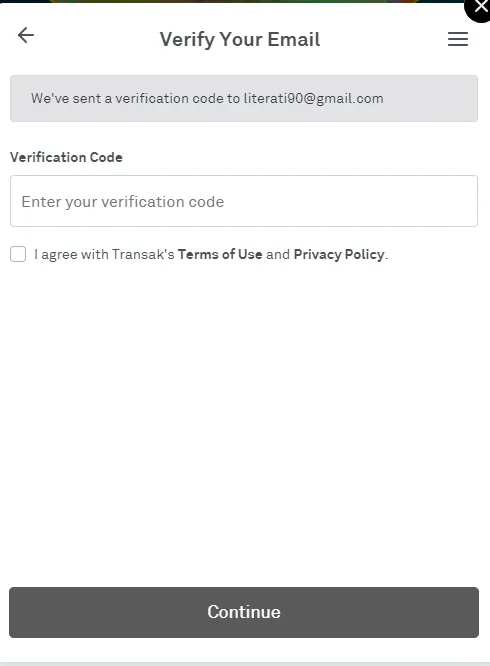This screenshot has width=490, height=666.
Task: Submit the form with the dark Continue bar
Action: pyautogui.click(x=244, y=612)
